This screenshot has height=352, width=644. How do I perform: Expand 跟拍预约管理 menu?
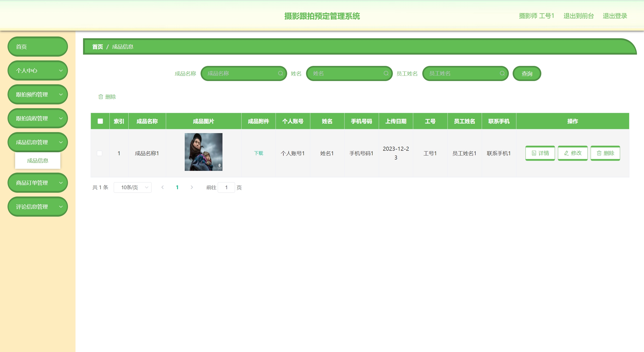coord(38,94)
